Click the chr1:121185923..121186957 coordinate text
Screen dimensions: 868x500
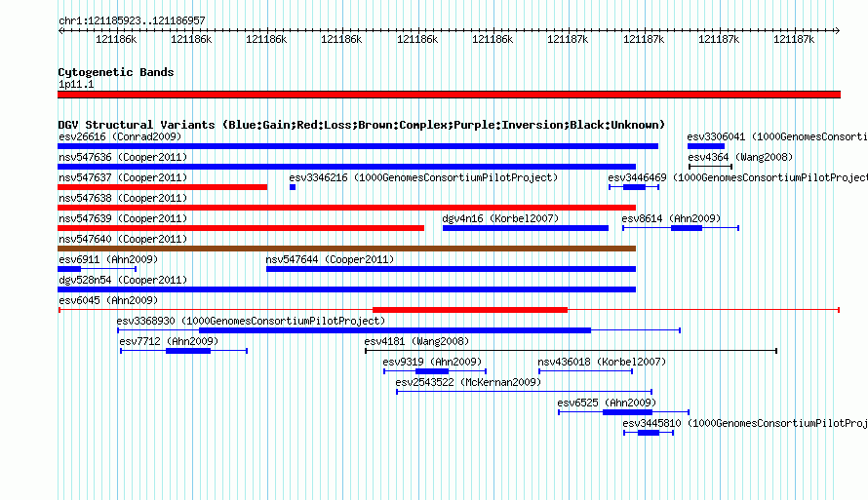coord(132,21)
